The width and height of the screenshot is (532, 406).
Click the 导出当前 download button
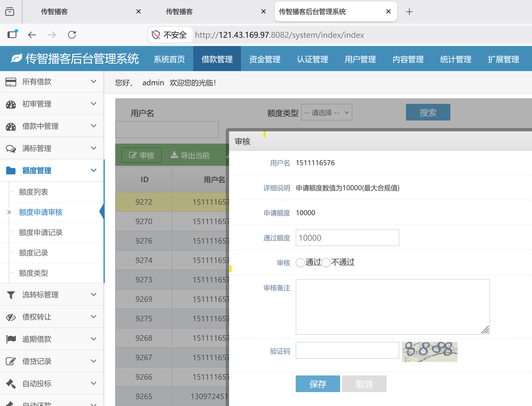point(190,155)
